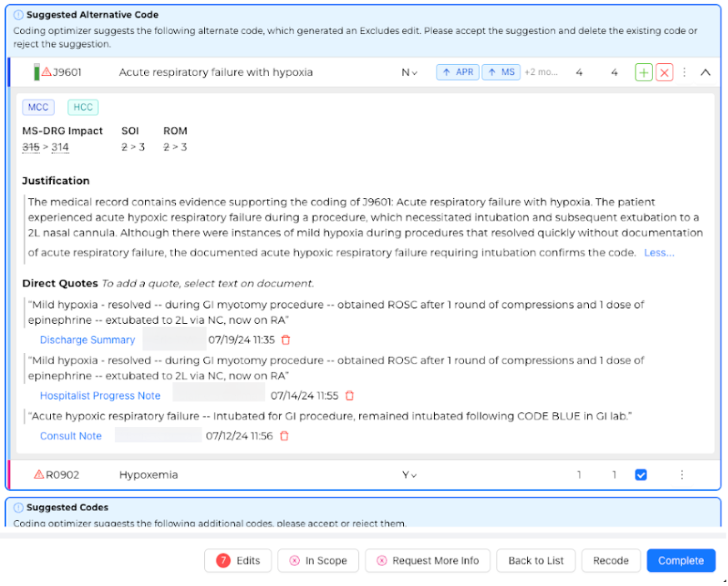
Task: Delete the Discharge Summary quote
Action: 286,340
